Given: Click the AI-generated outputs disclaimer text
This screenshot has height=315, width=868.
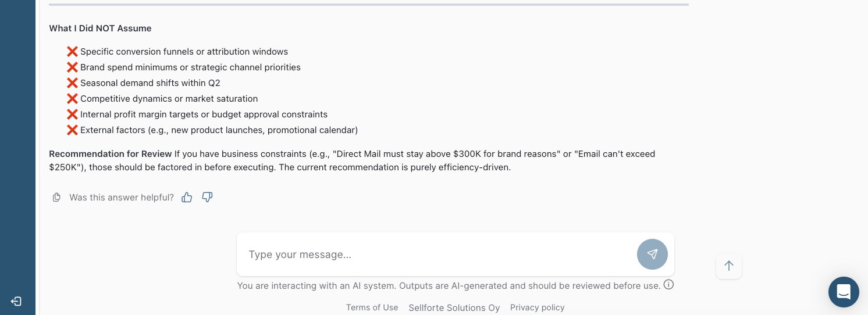Looking at the screenshot, I should tap(449, 285).
